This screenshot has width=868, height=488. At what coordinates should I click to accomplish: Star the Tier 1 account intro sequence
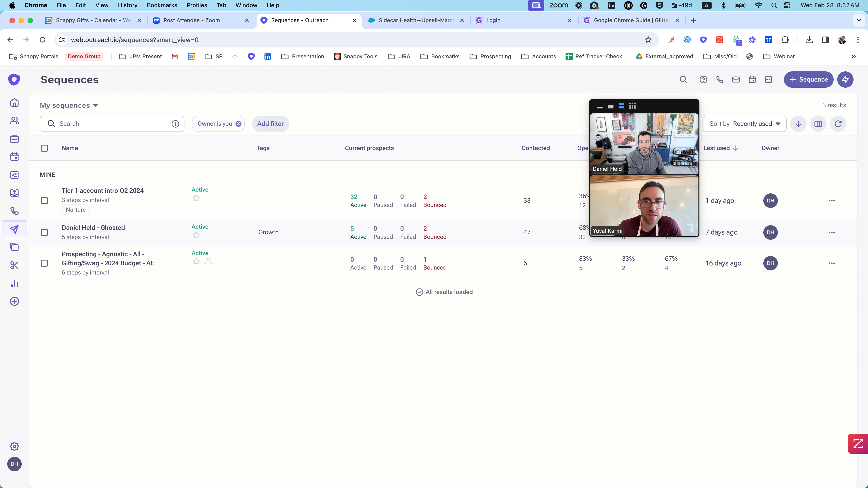click(x=196, y=198)
